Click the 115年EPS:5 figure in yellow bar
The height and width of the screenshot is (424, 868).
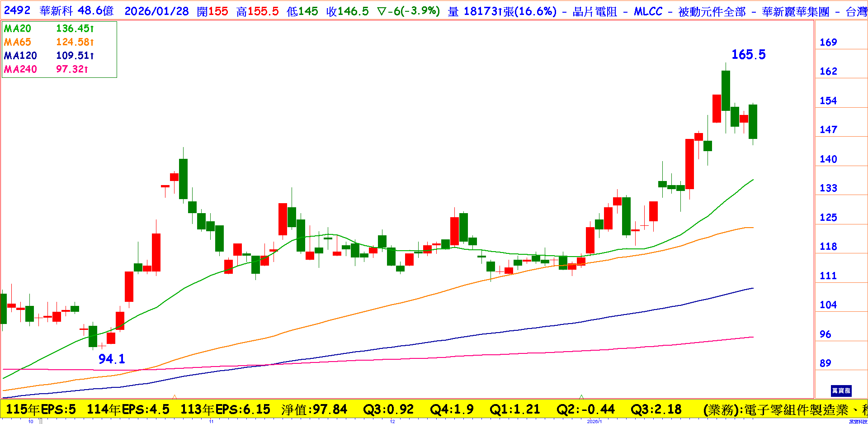point(41,410)
